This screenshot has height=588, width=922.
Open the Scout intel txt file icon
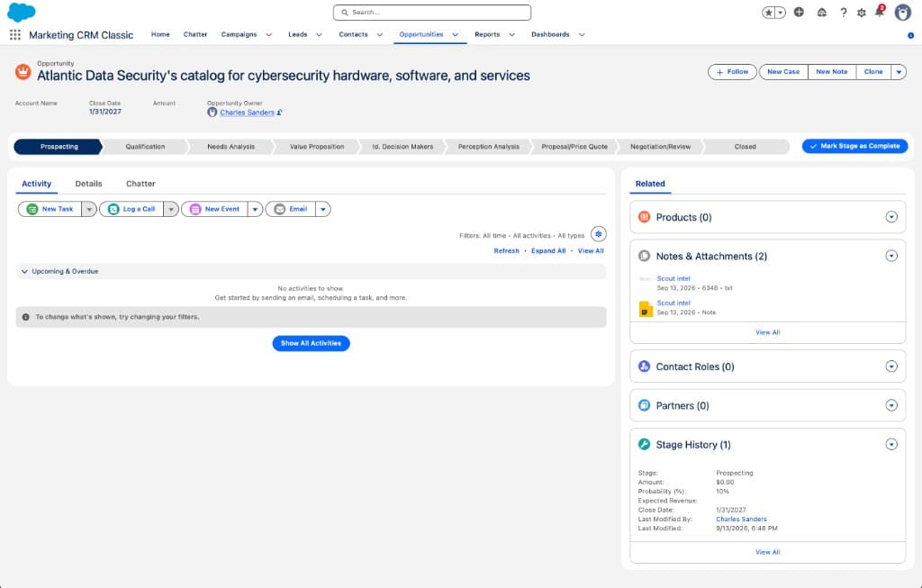[x=645, y=279]
